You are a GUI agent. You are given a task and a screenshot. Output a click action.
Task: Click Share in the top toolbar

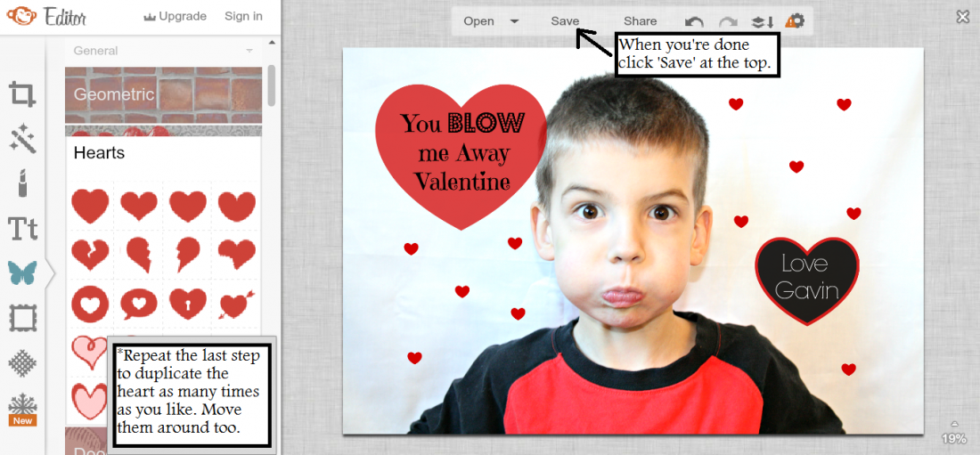pos(640,21)
